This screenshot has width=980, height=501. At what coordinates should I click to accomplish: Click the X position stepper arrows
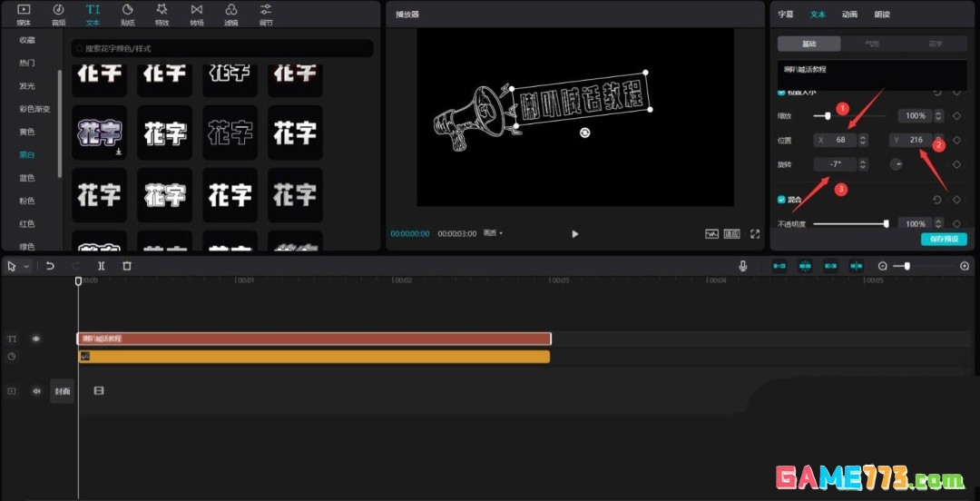[x=863, y=140]
